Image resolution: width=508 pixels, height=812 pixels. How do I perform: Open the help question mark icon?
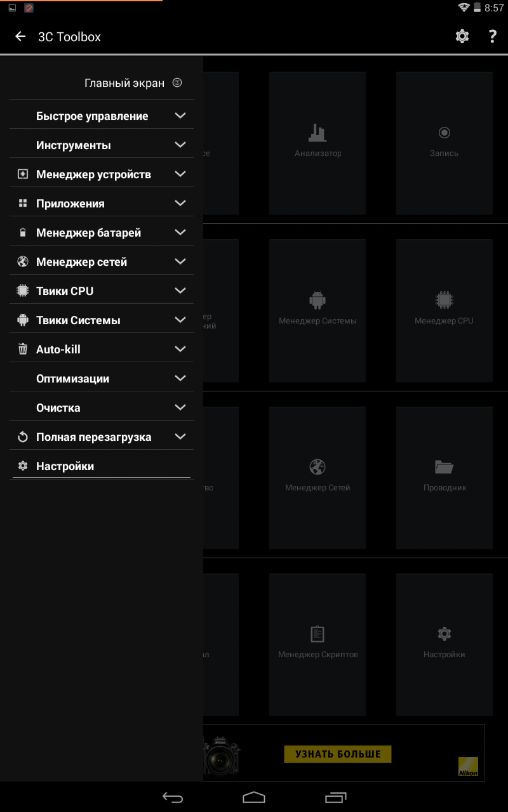click(492, 37)
